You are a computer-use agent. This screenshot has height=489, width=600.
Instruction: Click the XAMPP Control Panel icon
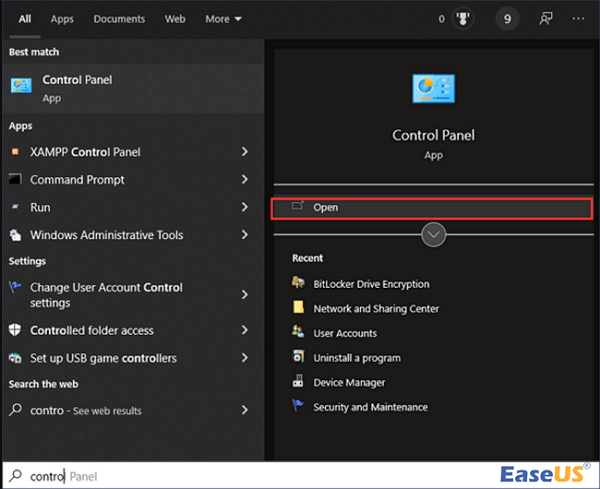click(15, 152)
